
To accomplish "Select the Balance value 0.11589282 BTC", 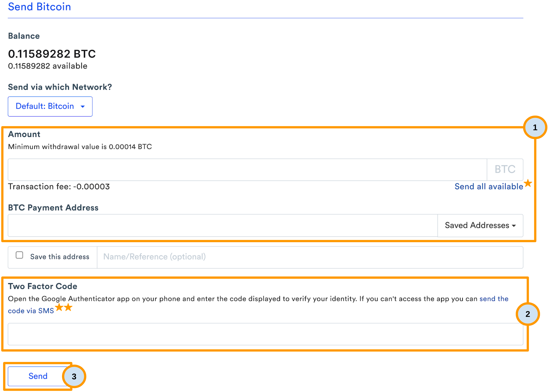I will coord(52,54).
